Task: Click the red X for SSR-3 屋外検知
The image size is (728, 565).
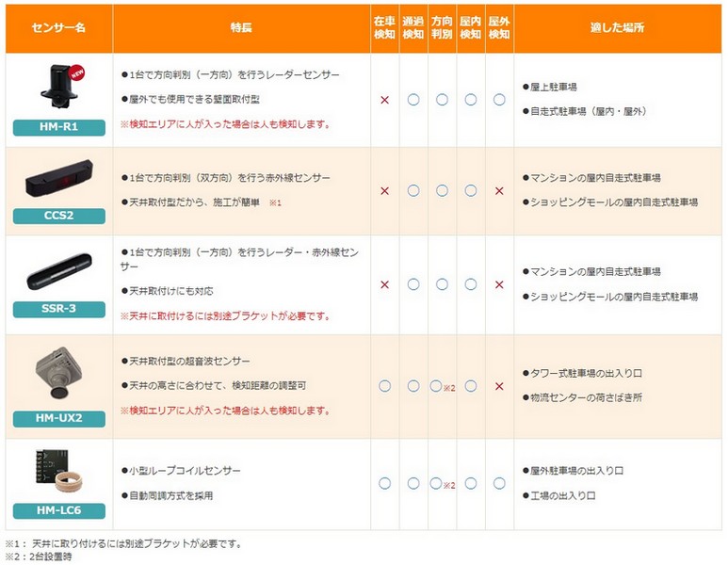Action: (499, 283)
